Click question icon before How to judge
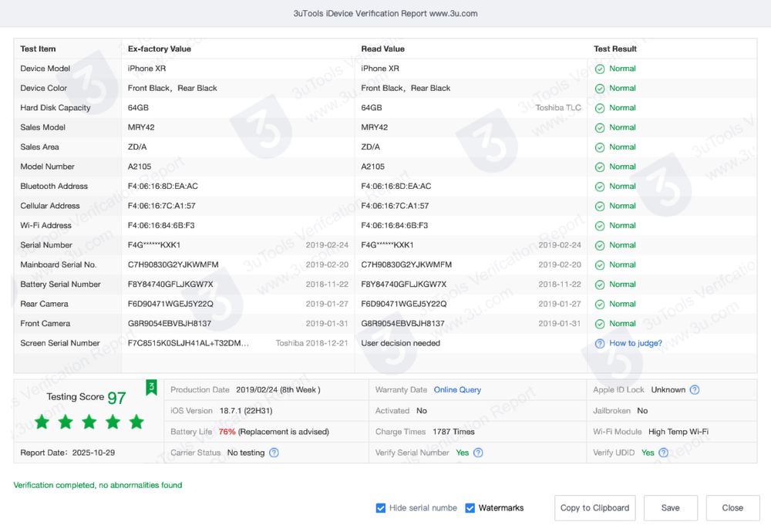This screenshot has width=771, height=532. 599,343
